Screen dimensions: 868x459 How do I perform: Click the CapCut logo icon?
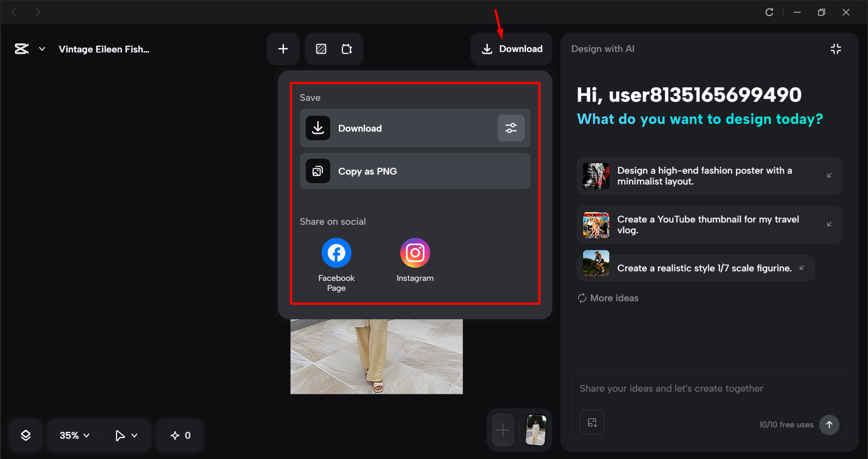click(21, 49)
